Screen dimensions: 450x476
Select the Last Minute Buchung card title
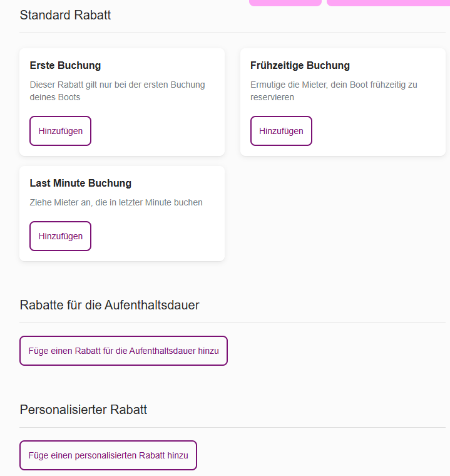click(x=80, y=183)
